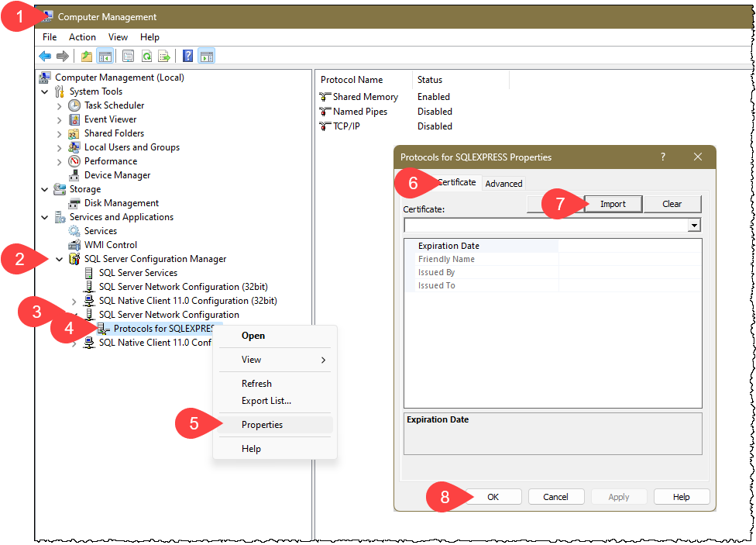Viewport: 756px width, 545px height.
Task: Choose Help in the context menu
Action: [275, 449]
